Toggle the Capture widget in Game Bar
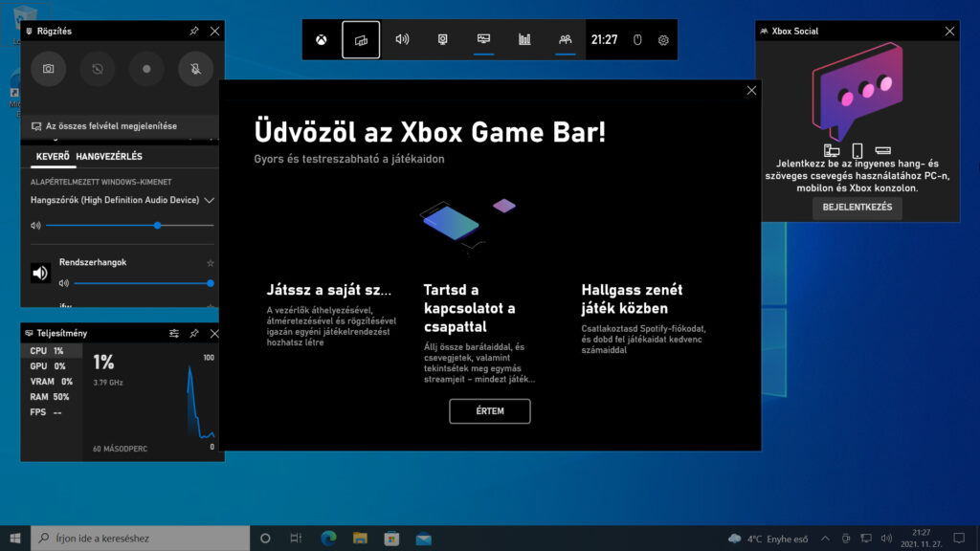This screenshot has width=980, height=551. 442,40
